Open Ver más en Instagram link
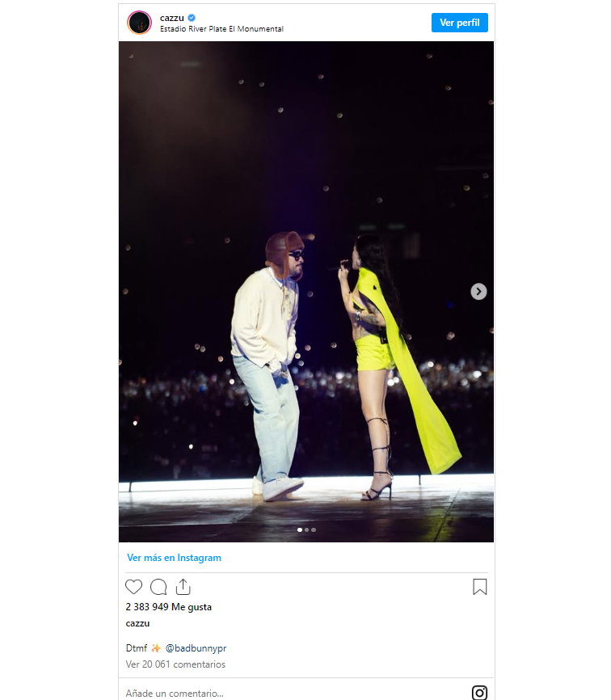Viewport: 611px width, 700px height. coord(174,558)
